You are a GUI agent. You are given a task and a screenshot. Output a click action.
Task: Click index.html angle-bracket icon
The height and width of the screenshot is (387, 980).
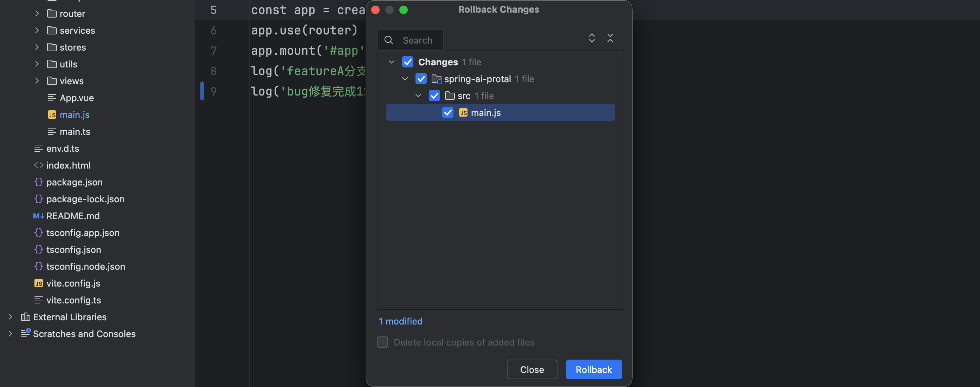(x=38, y=165)
